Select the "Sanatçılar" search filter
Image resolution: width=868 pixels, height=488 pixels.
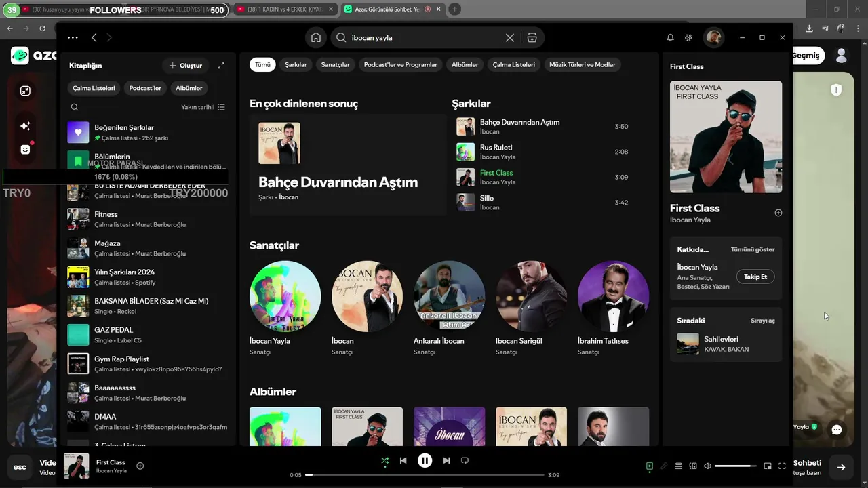point(336,65)
